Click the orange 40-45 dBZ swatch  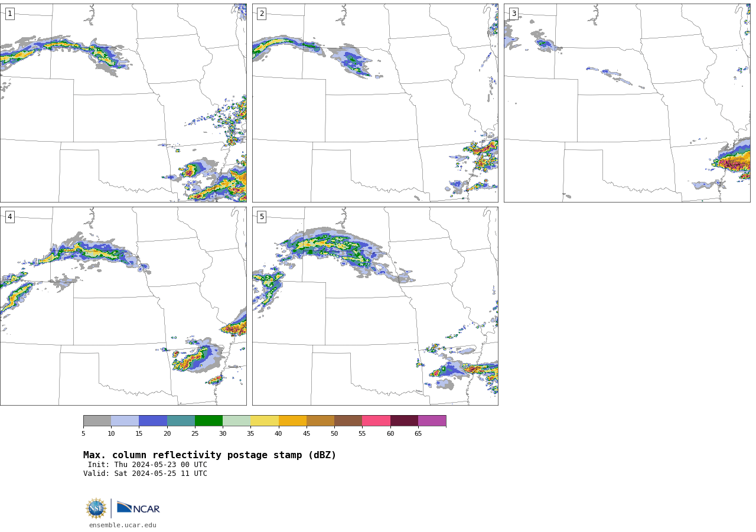292,420
